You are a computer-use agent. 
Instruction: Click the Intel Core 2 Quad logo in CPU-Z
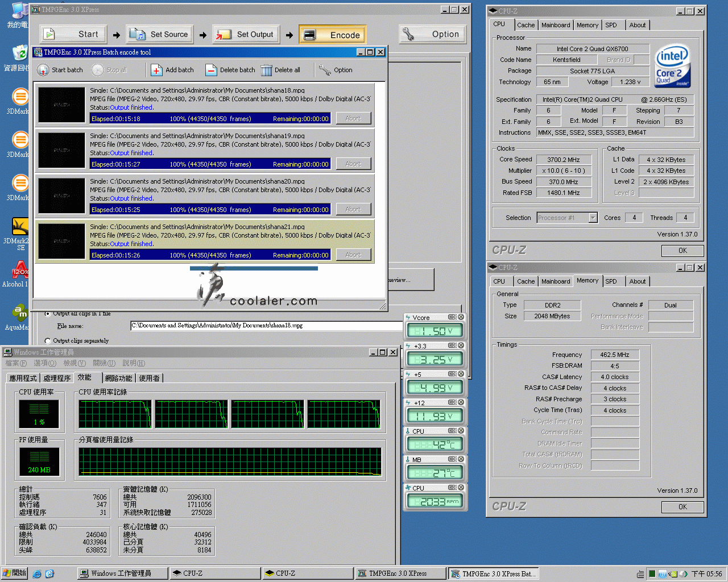673,67
